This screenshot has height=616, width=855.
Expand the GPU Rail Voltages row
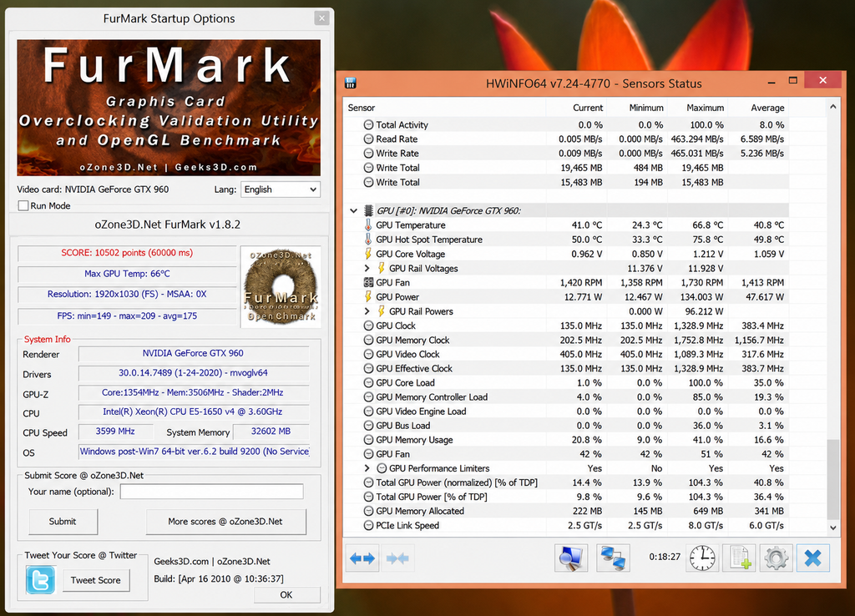click(x=367, y=268)
